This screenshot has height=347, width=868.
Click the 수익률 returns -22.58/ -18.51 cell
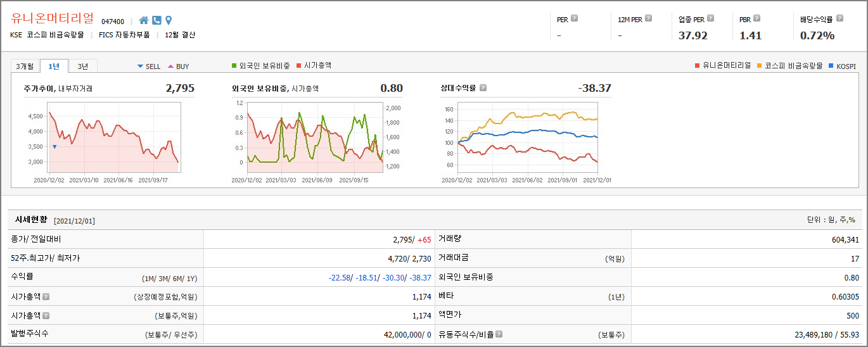coord(380,277)
